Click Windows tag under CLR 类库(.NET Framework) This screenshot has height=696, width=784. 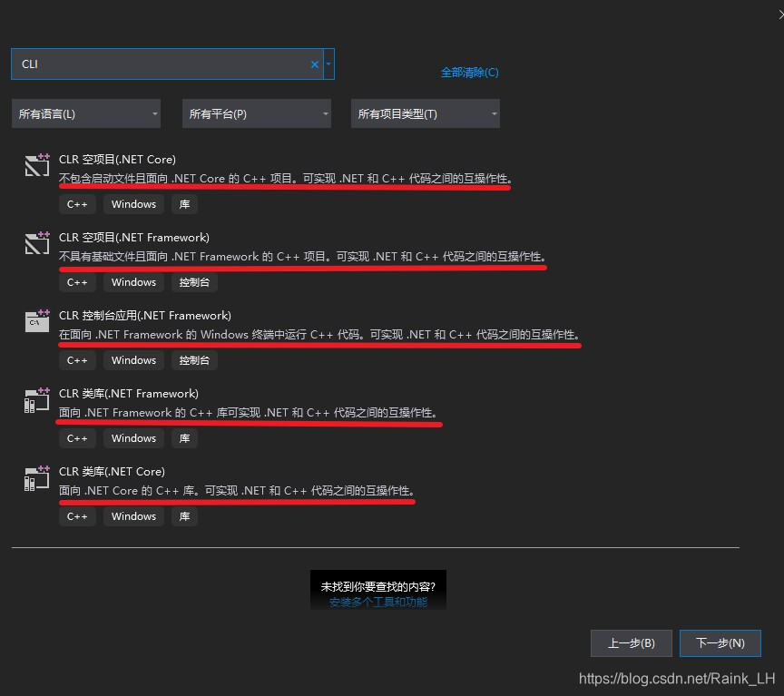coord(133,438)
